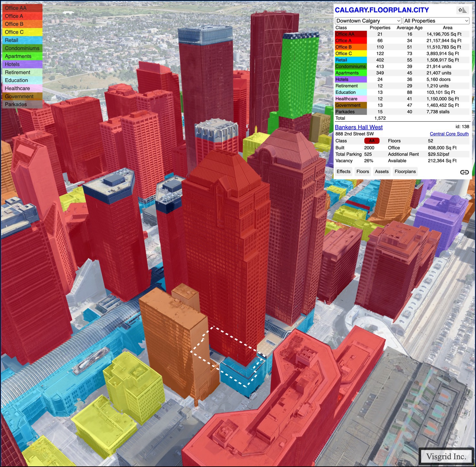This screenshot has width=476, height=467.
Task: Follow the Central Core South link
Action: pos(449,134)
